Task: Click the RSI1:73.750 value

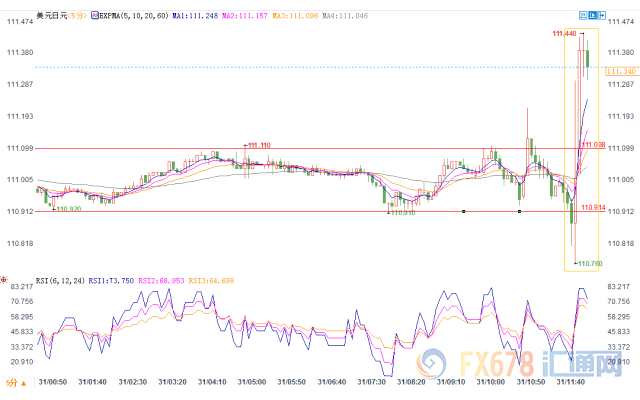Action: pos(111,281)
